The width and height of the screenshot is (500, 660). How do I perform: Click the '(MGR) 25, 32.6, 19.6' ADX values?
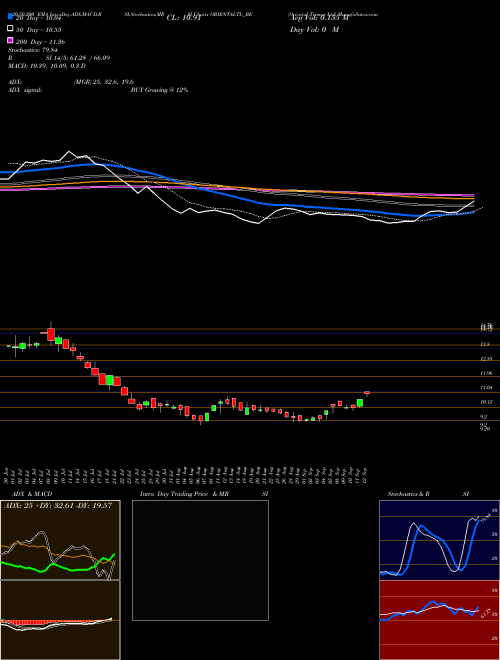[104, 82]
